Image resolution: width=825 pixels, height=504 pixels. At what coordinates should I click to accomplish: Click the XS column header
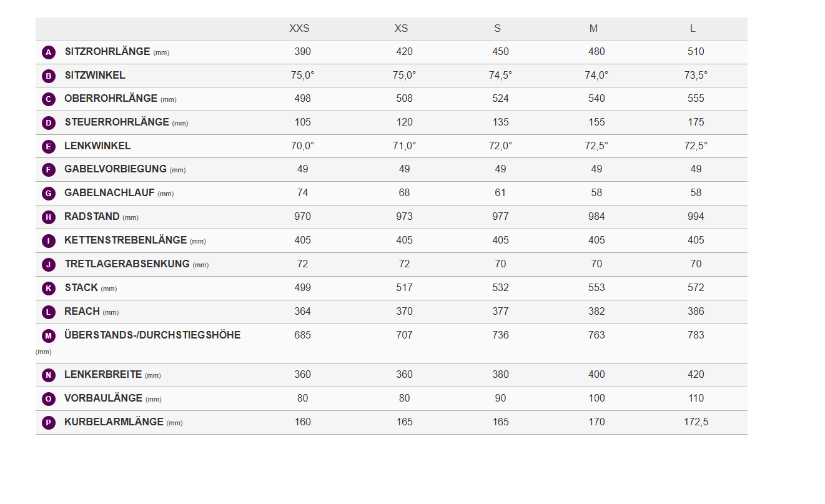(x=401, y=29)
